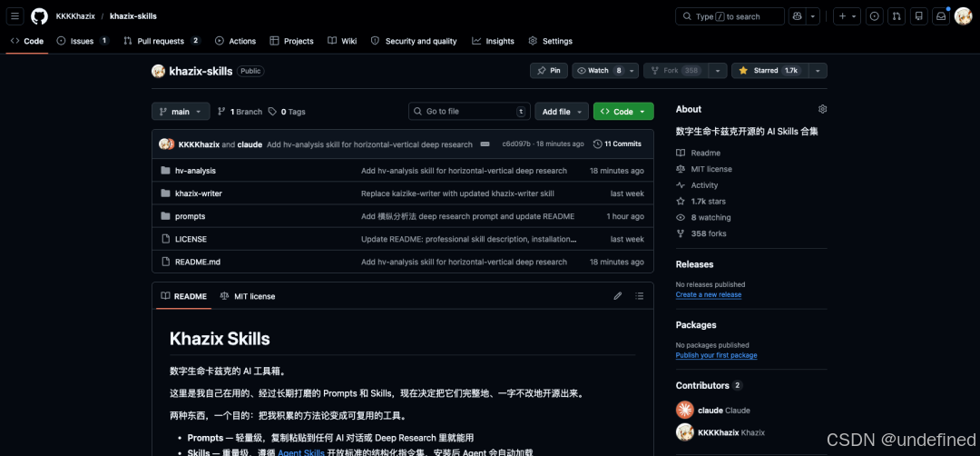This screenshot has width=980, height=456.
Task: Open the Fork dropdown arrow
Action: click(718, 71)
